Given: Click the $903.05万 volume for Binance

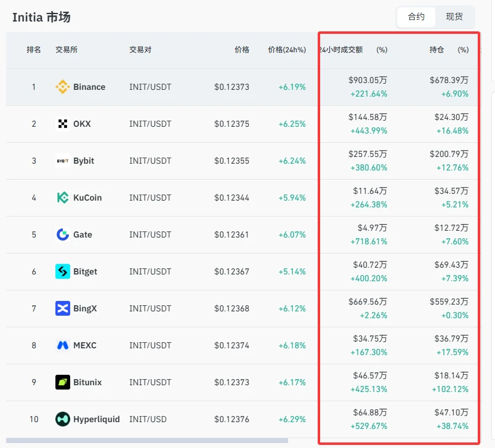Looking at the screenshot, I should [x=368, y=80].
